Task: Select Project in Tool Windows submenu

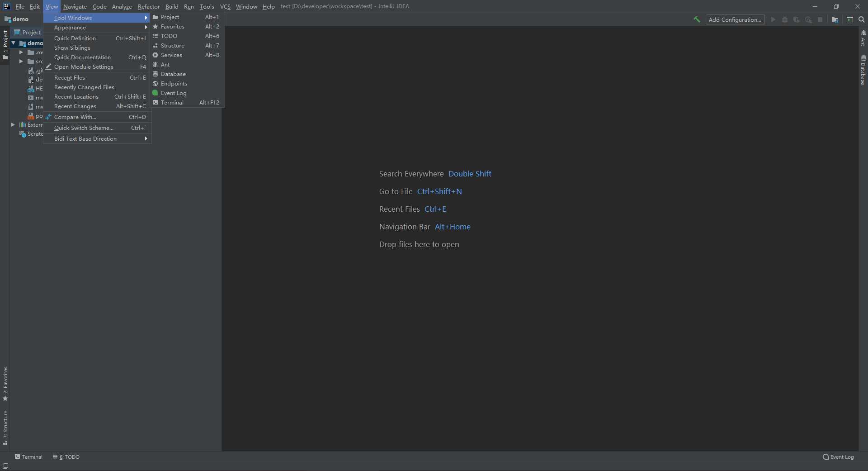Action: [187, 17]
